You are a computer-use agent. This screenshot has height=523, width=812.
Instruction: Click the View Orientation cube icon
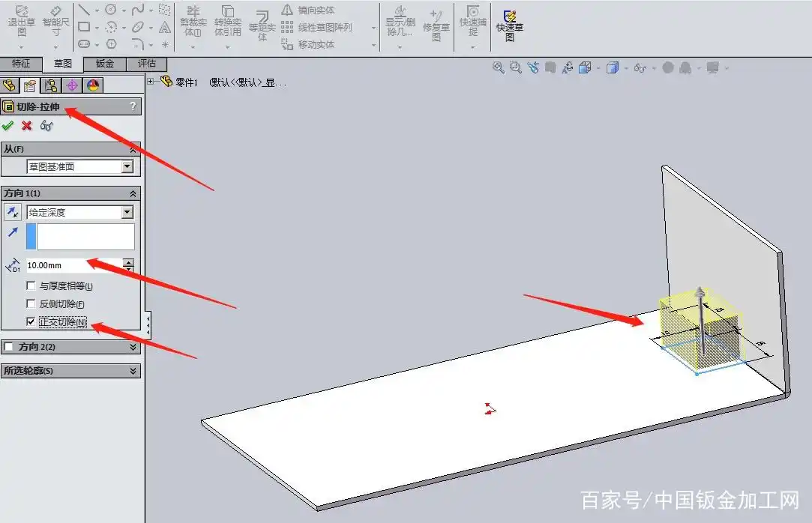coord(585,67)
